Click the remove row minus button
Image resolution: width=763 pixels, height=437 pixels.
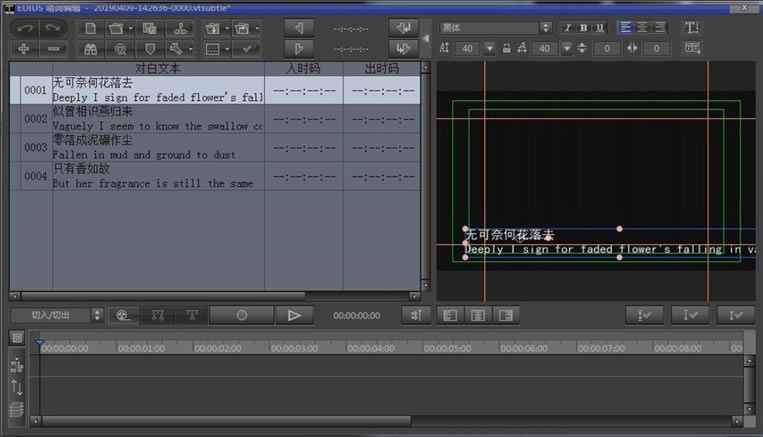coord(53,49)
